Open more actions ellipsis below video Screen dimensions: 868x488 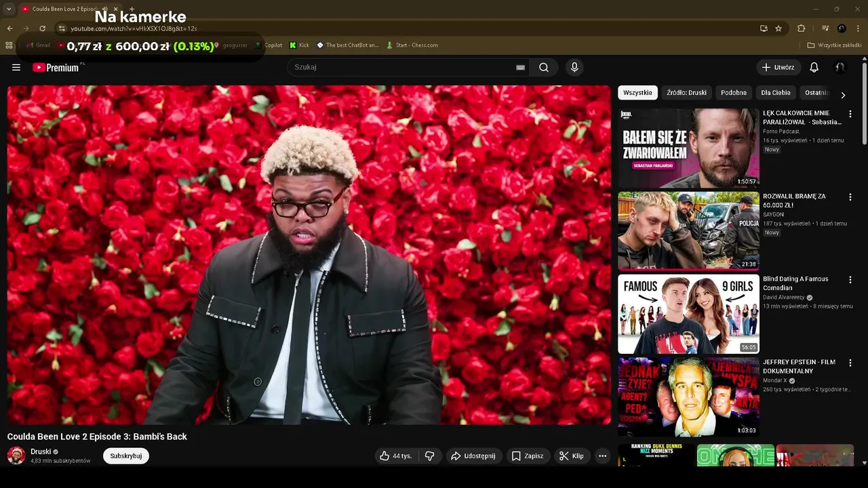coord(602,456)
